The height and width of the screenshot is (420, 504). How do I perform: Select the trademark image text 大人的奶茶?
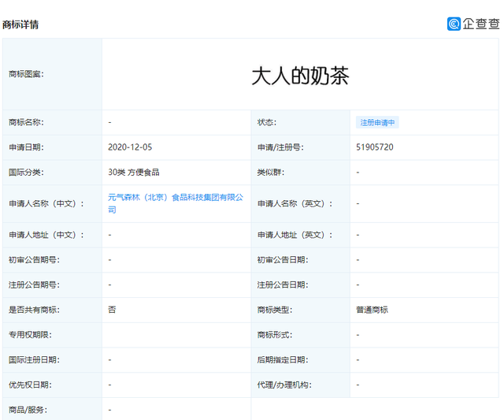click(300, 76)
